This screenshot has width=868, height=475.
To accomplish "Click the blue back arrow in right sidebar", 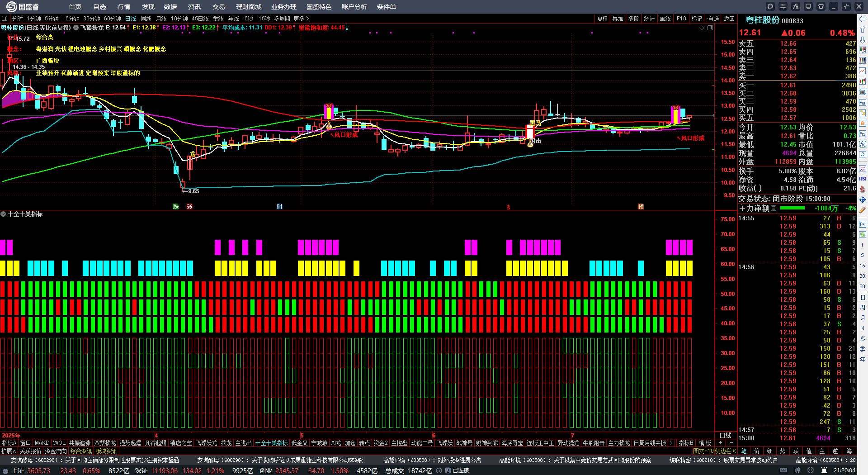I will coord(863,19).
